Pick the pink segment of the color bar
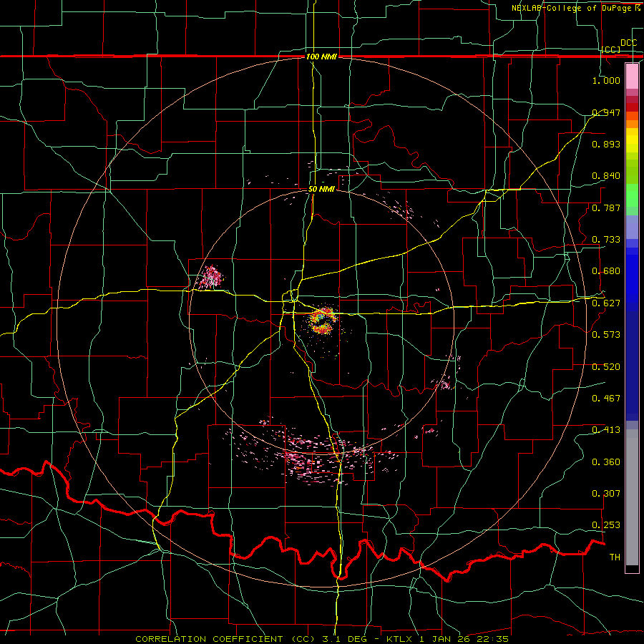This screenshot has height=644, width=644. point(632,77)
